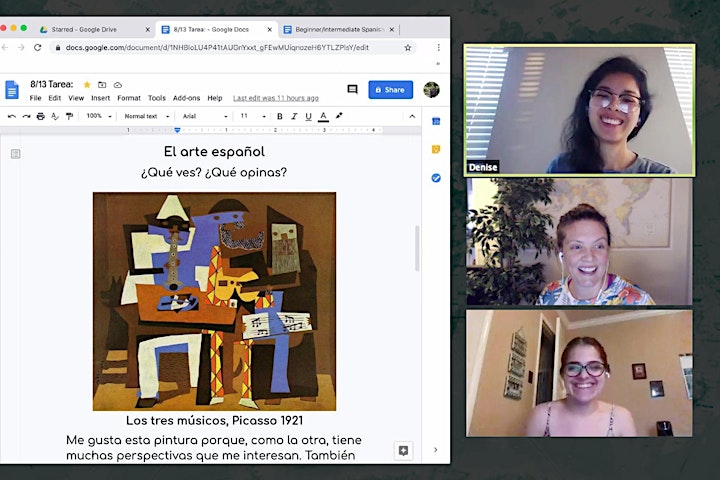Open the Help menu
This screenshot has height=480, width=720.
coord(215,98)
